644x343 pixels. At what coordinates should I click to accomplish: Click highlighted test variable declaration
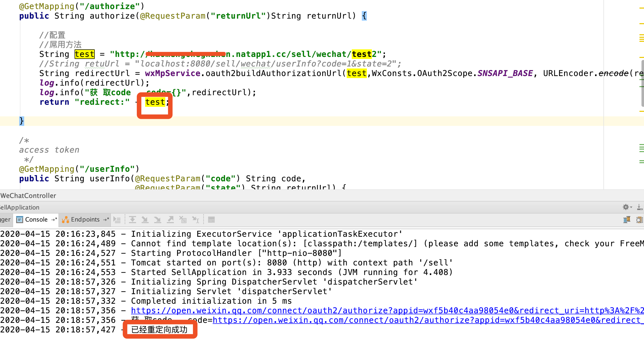[x=85, y=54]
